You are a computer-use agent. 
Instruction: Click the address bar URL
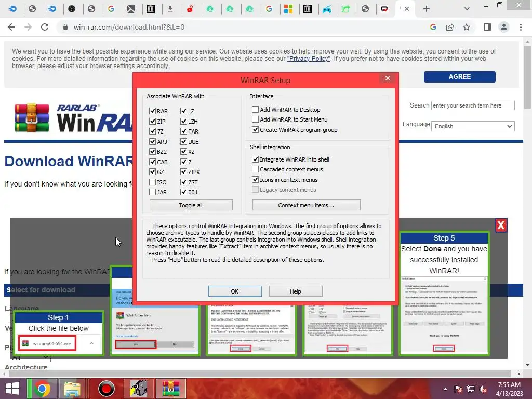[x=129, y=27]
